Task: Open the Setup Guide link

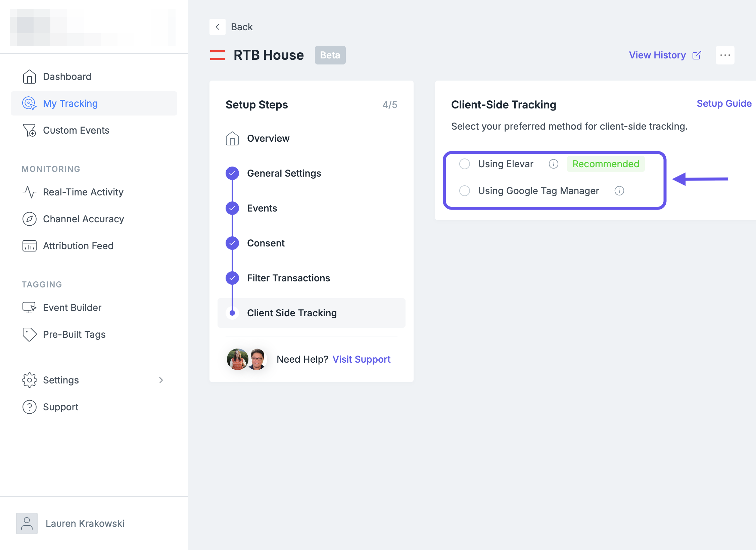Action: tap(724, 103)
